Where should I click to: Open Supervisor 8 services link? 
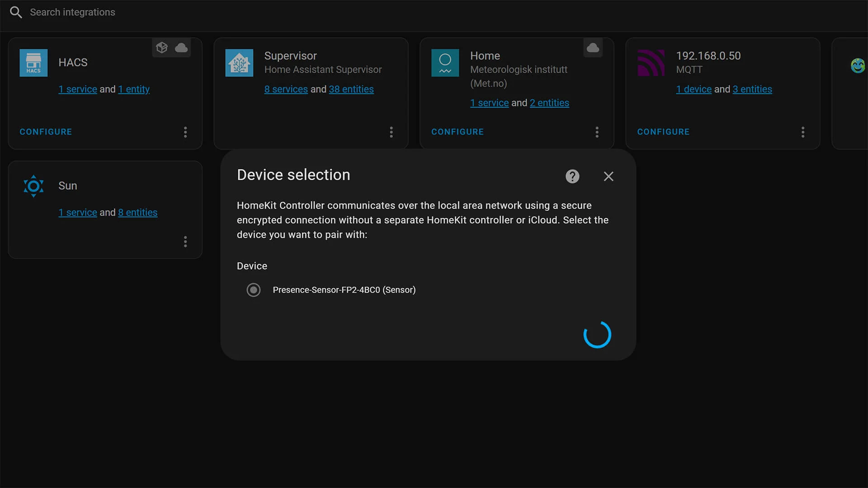[286, 89]
